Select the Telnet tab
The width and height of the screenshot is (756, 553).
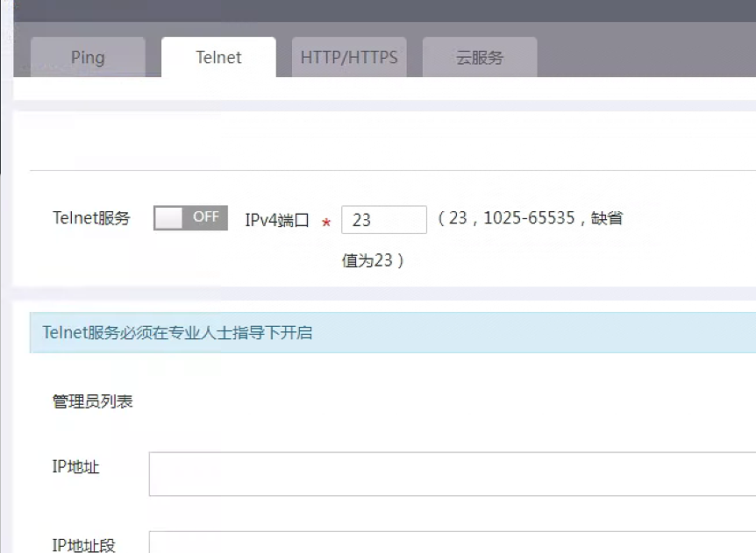click(218, 57)
